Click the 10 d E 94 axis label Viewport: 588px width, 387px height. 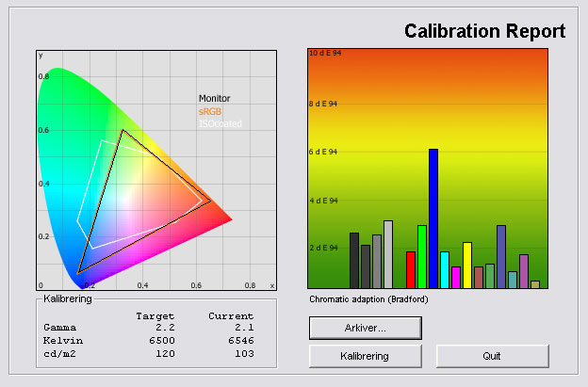tap(325, 54)
